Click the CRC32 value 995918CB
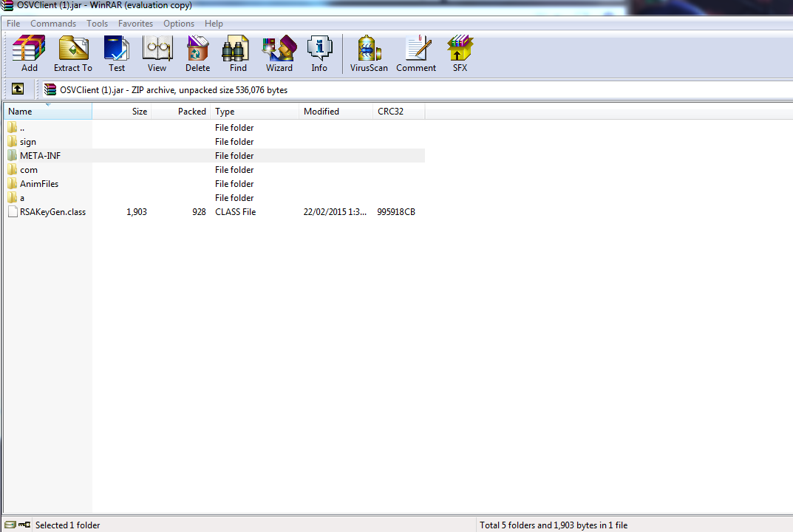 (x=396, y=212)
